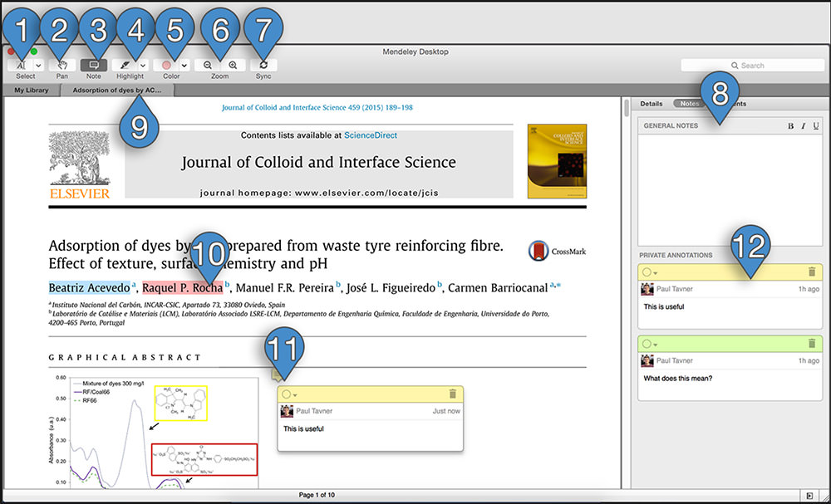The image size is (831, 504).
Task: Sync the library with the Sync icon
Action: point(263,65)
